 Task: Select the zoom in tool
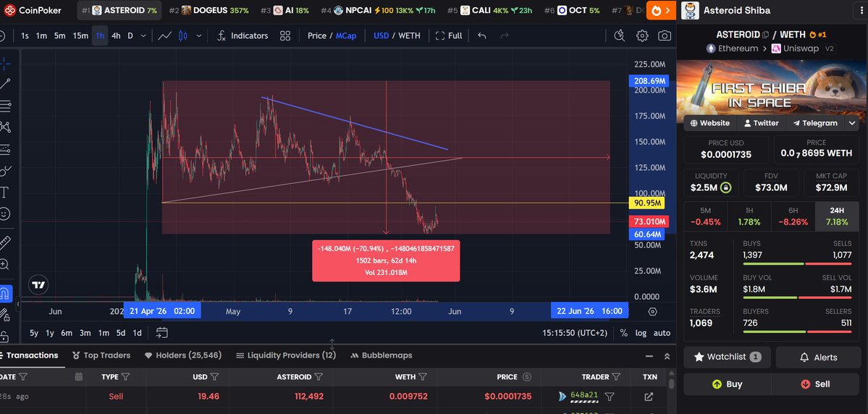[5, 265]
